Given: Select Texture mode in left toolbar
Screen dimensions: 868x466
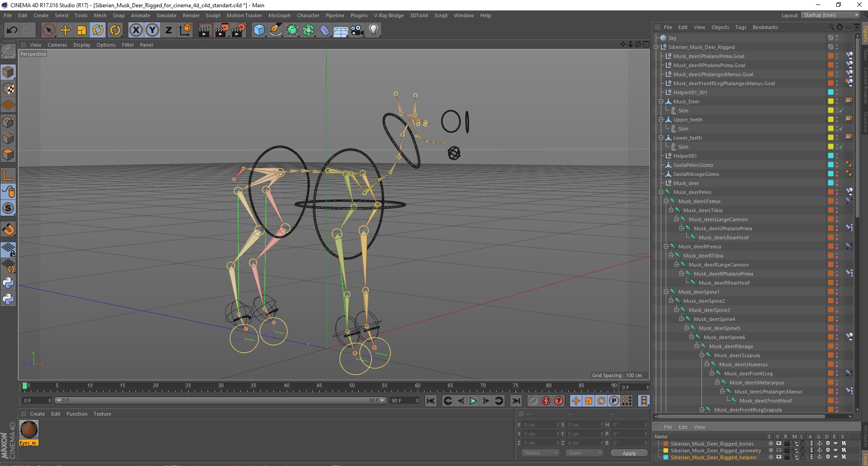Looking at the screenshot, I should coord(8,89).
